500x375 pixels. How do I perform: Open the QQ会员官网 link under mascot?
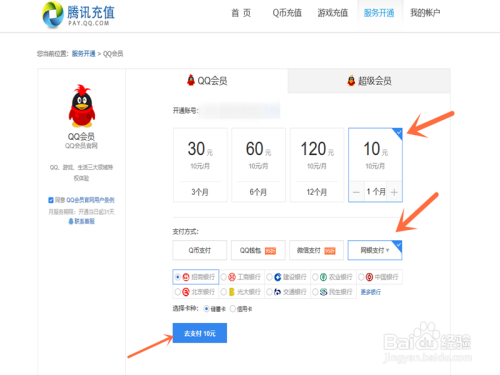point(81,146)
